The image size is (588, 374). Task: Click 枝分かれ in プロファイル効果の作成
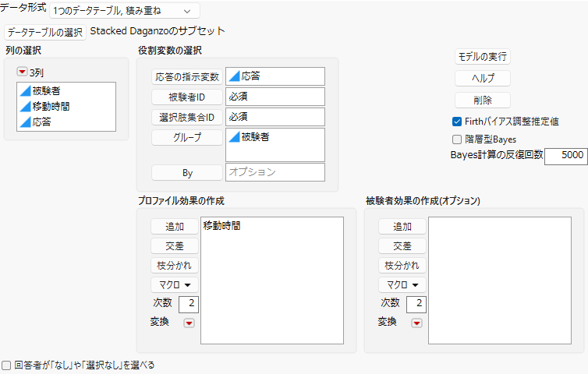[175, 266]
